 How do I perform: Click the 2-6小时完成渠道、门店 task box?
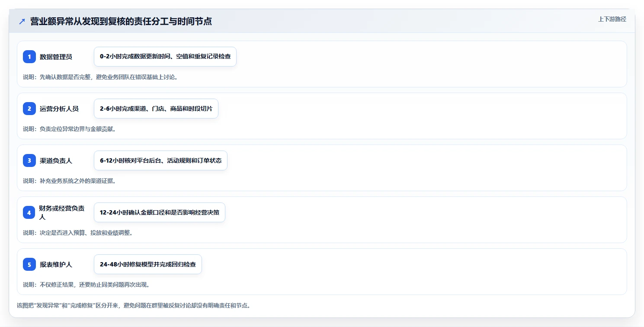(x=156, y=109)
